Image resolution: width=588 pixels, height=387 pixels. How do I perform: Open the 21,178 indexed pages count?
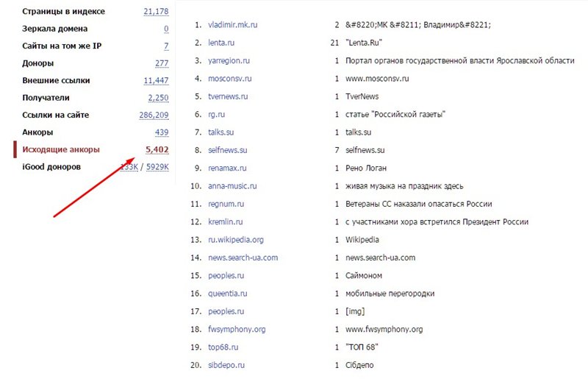pyautogui.click(x=157, y=12)
